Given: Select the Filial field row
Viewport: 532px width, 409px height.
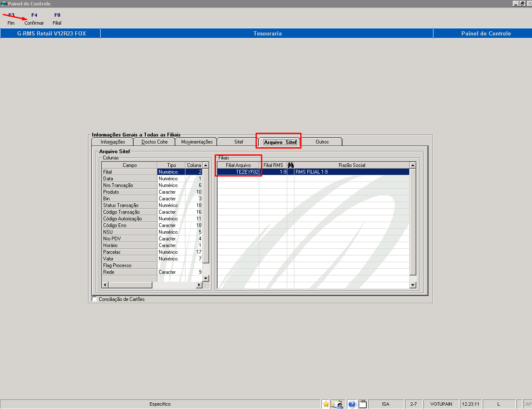Looking at the screenshot, I should [129, 172].
